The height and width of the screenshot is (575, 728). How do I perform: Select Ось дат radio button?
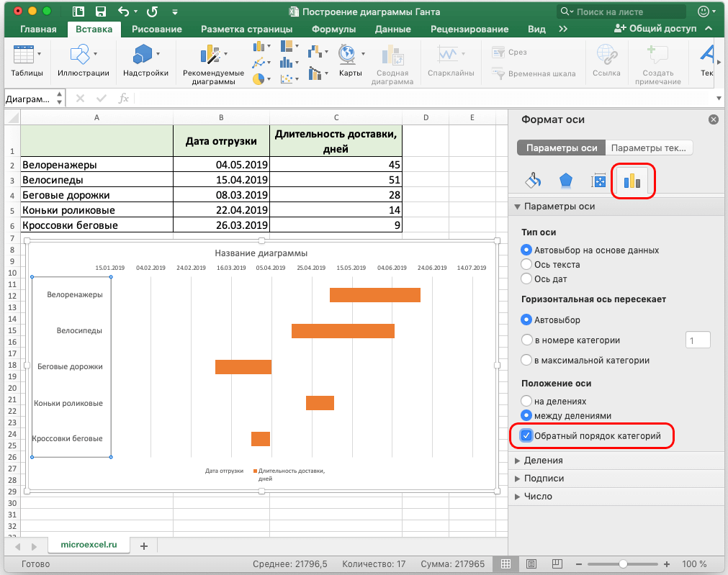(526, 279)
